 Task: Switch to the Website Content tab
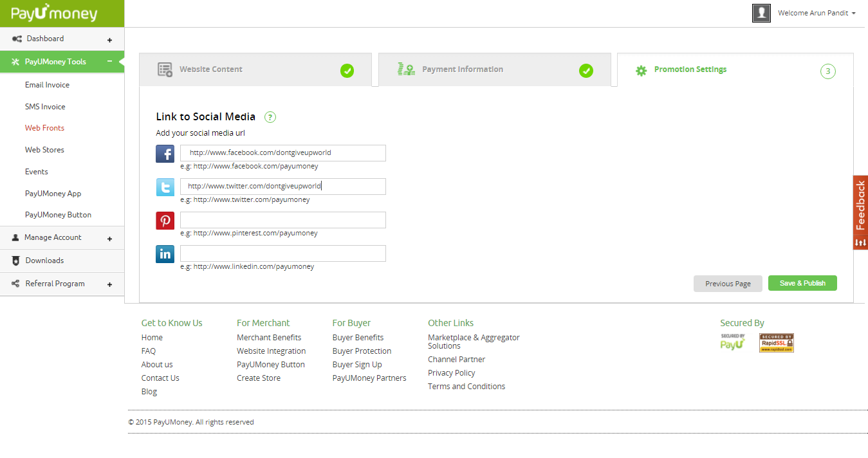coord(255,69)
